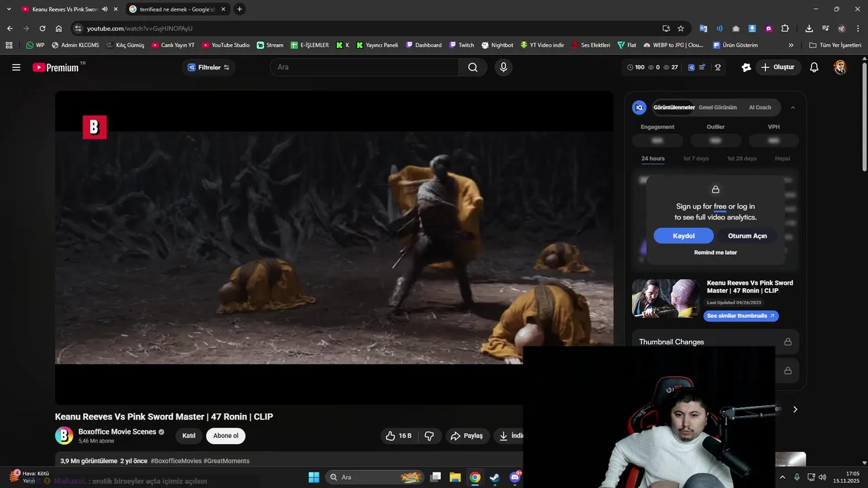868x488 pixels.
Task: Open the #GreatMoments hashtag link
Action: [x=226, y=461]
